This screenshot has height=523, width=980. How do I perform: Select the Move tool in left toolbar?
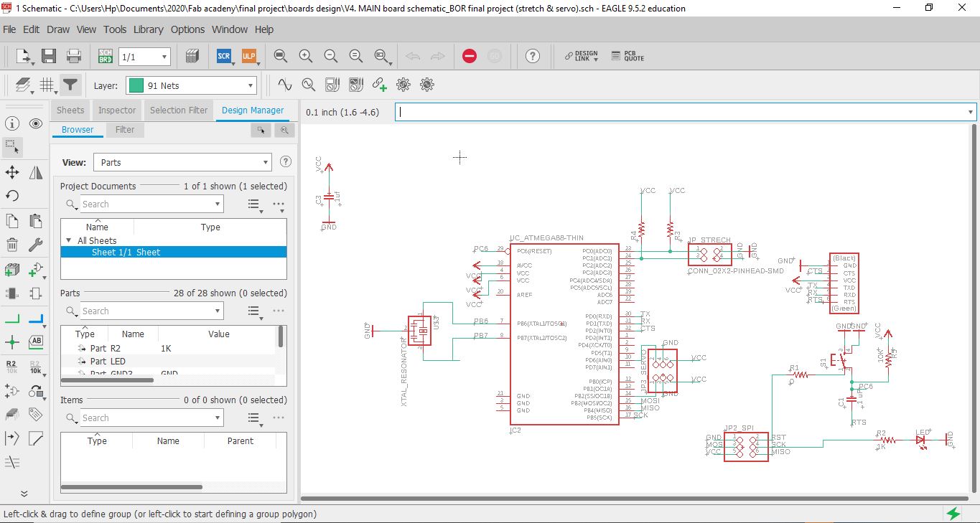[12, 172]
